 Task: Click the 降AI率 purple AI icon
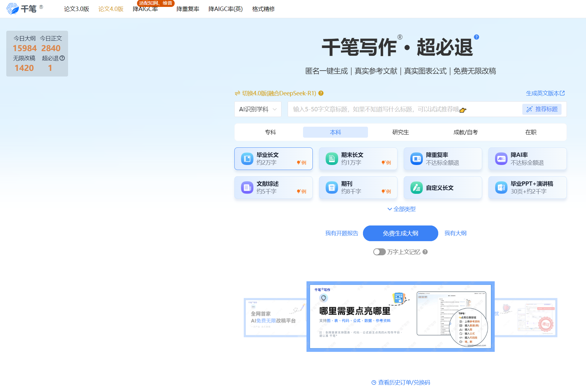pos(501,159)
